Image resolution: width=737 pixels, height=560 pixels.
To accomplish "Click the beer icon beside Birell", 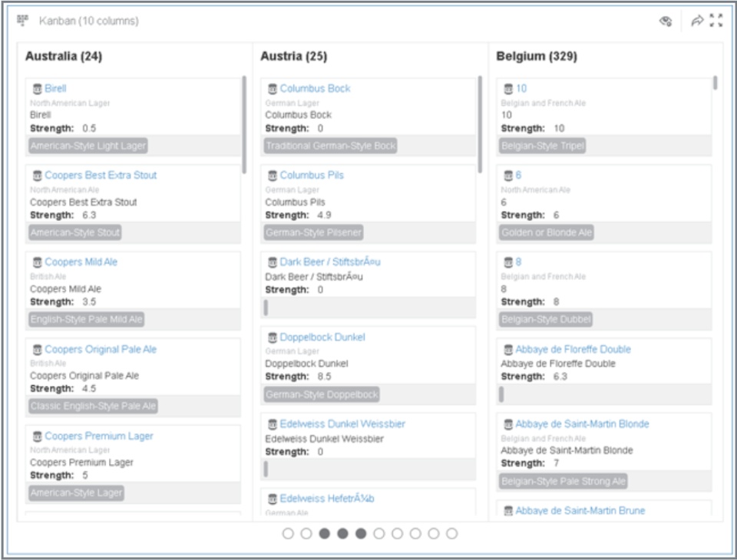I will [37, 89].
